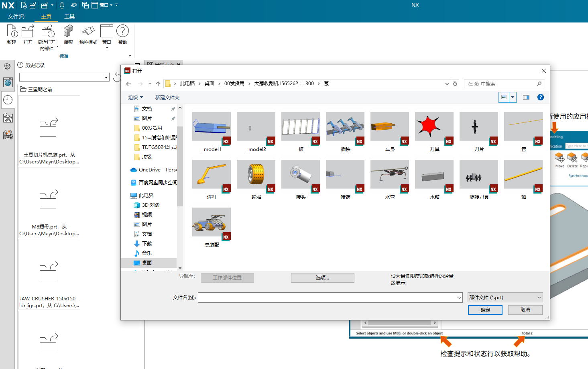This screenshot has width=588, height=369.
Task: Select the 喷头 nozzle part file
Action: pyautogui.click(x=301, y=179)
